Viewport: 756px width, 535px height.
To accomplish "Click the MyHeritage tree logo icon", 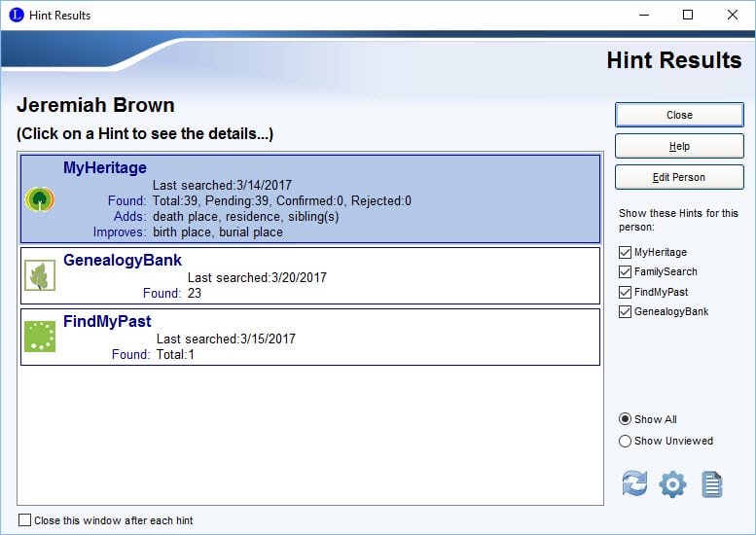I will coord(40,199).
